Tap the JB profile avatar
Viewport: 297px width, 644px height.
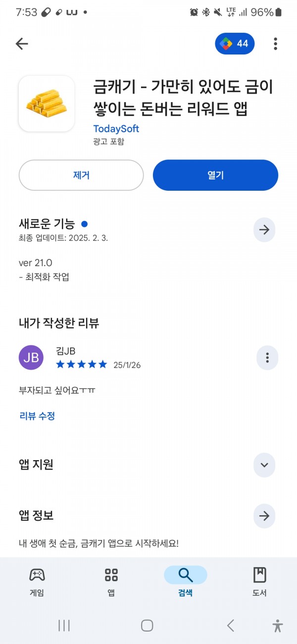click(x=31, y=358)
